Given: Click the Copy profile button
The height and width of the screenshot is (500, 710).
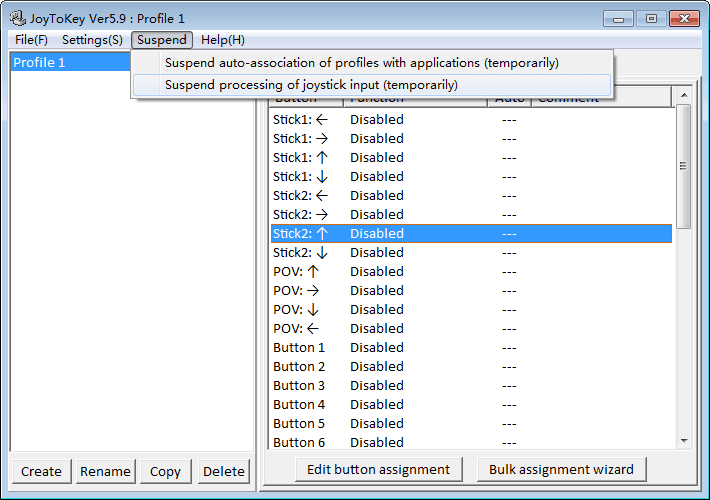Looking at the screenshot, I should (165, 471).
